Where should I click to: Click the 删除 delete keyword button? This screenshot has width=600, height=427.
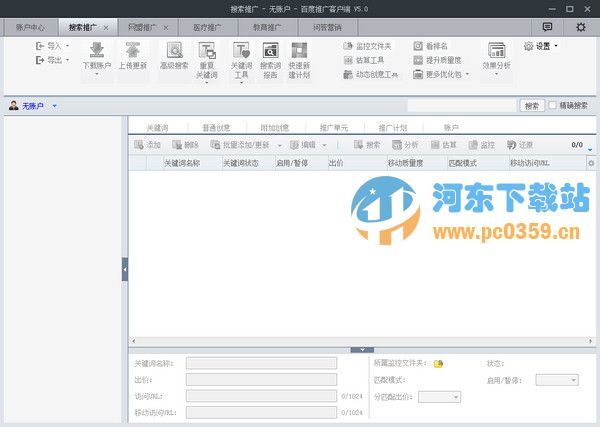(x=185, y=145)
